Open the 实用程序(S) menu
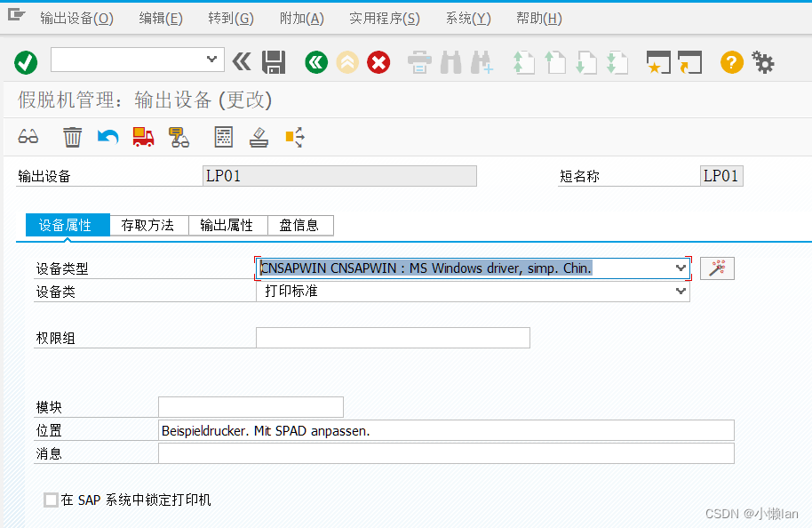Viewport: 812px width, 528px height. 384,17
